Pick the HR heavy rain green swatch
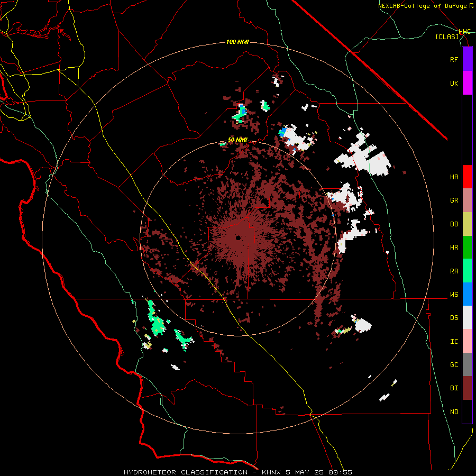 [x=467, y=248]
